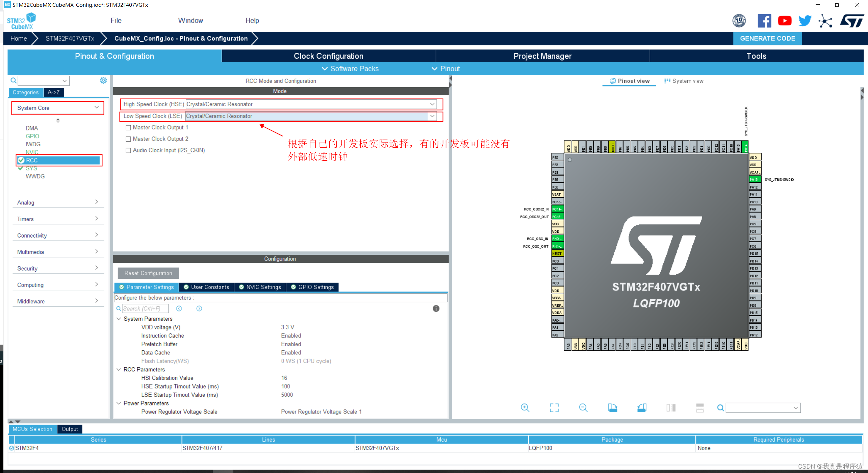Open the Tools tab
This screenshot has height=473, width=868.
pos(756,56)
